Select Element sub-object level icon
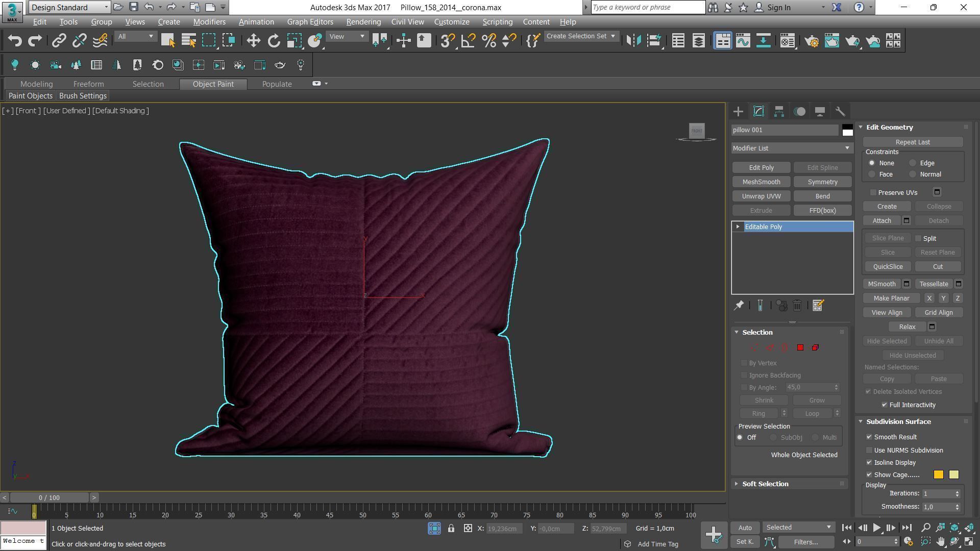The height and width of the screenshot is (551, 980). [x=815, y=347]
